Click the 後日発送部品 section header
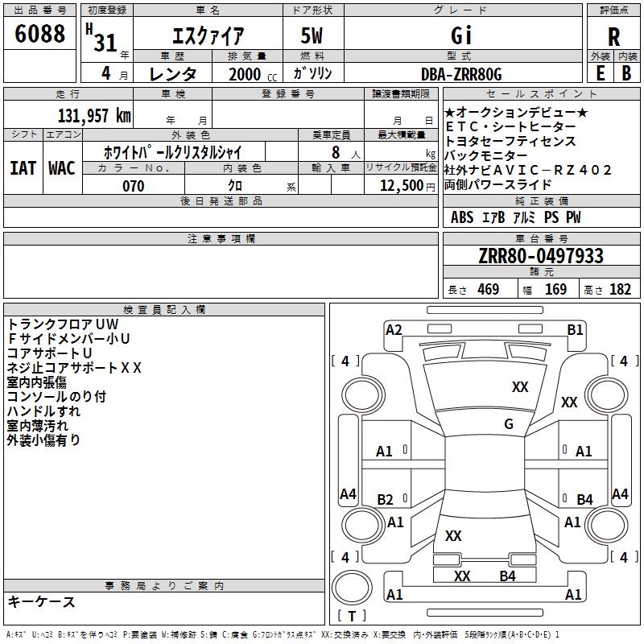 coord(221,200)
